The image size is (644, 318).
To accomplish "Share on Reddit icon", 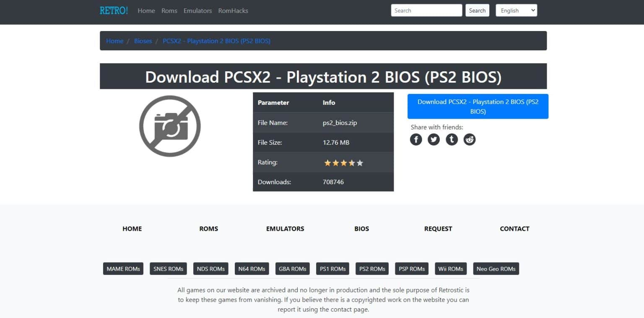I will (x=470, y=139).
